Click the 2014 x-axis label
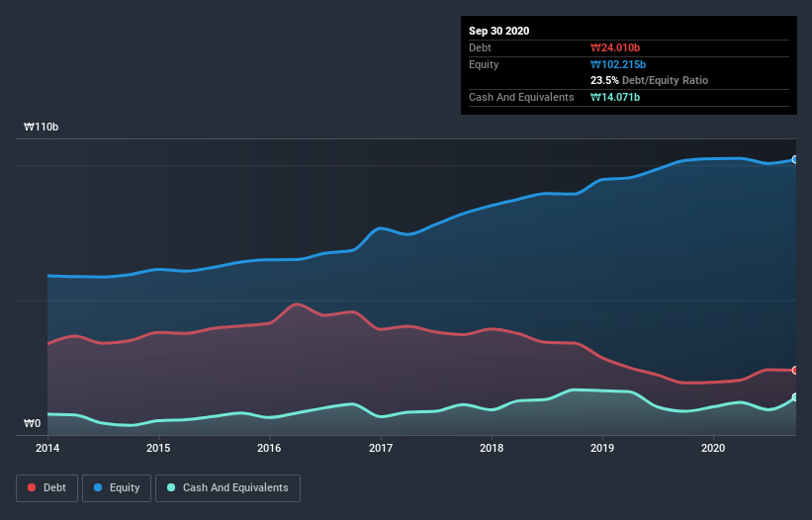Image resolution: width=812 pixels, height=520 pixels. pos(47,448)
